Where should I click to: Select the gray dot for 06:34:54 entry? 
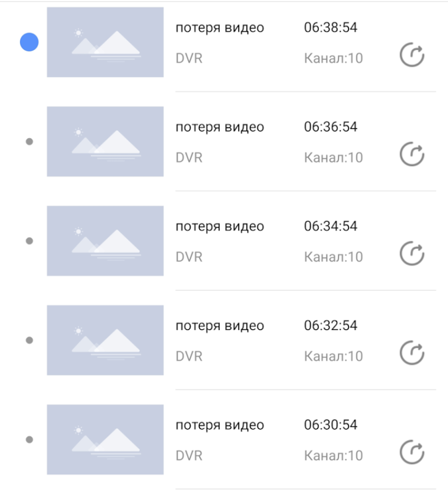click(29, 241)
